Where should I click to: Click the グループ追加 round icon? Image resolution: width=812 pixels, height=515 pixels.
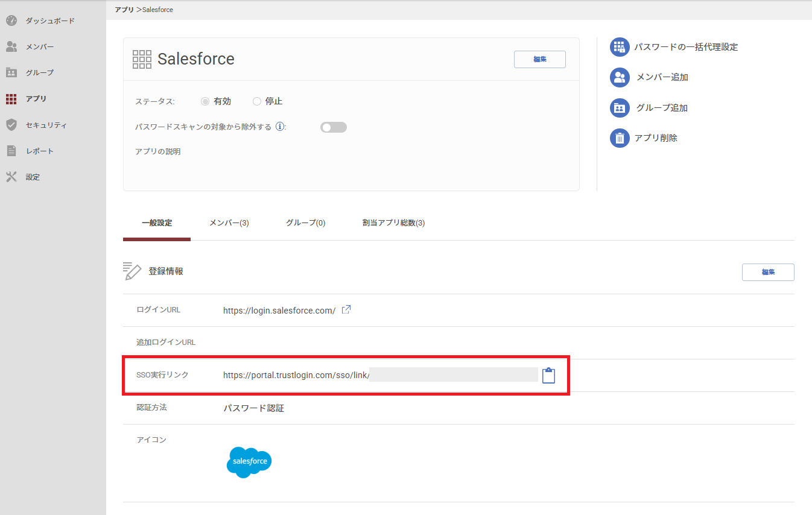click(620, 108)
